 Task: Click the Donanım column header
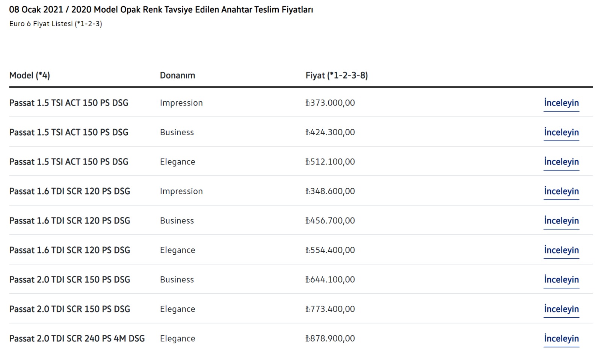pyautogui.click(x=177, y=76)
